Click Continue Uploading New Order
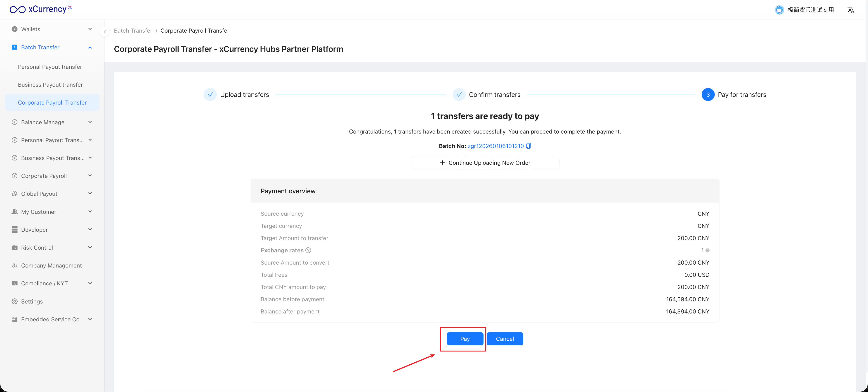Image resolution: width=868 pixels, height=392 pixels. point(485,163)
